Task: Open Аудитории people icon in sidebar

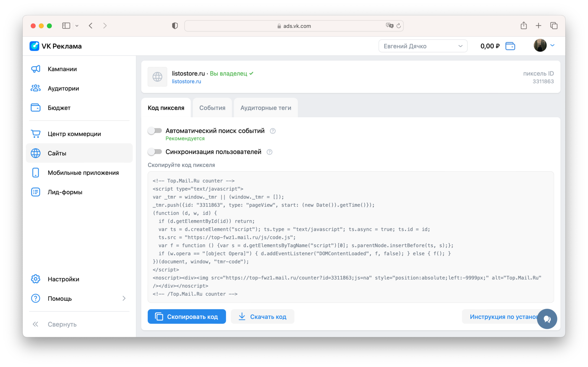Action: pos(36,88)
